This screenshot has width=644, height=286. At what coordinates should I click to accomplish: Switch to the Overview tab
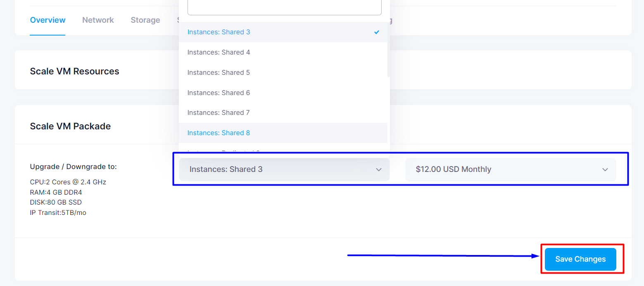[48, 20]
